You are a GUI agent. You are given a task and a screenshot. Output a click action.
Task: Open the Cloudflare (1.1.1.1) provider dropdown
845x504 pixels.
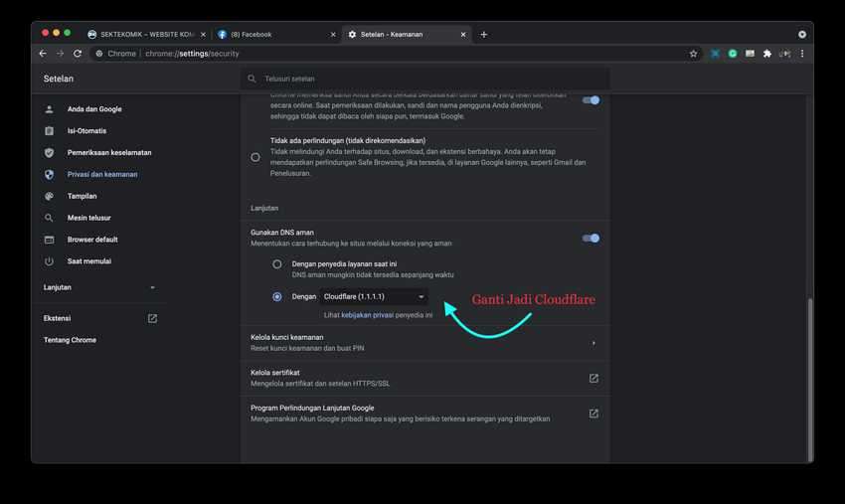pos(374,296)
